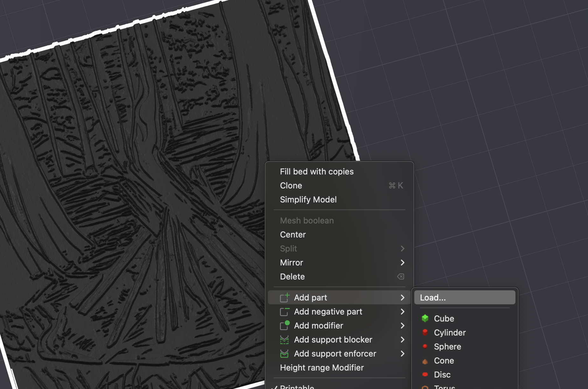Click Center in the context menu
The height and width of the screenshot is (389, 588).
339,235
